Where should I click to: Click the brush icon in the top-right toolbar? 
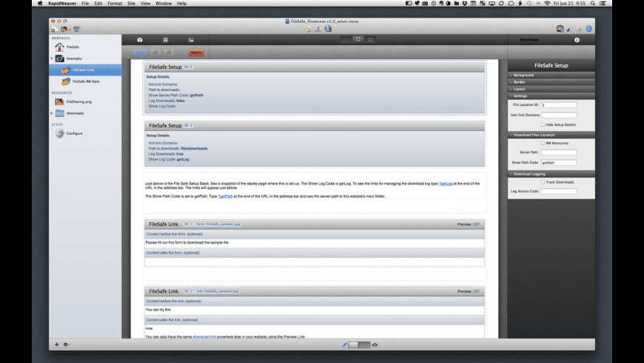[x=570, y=29]
